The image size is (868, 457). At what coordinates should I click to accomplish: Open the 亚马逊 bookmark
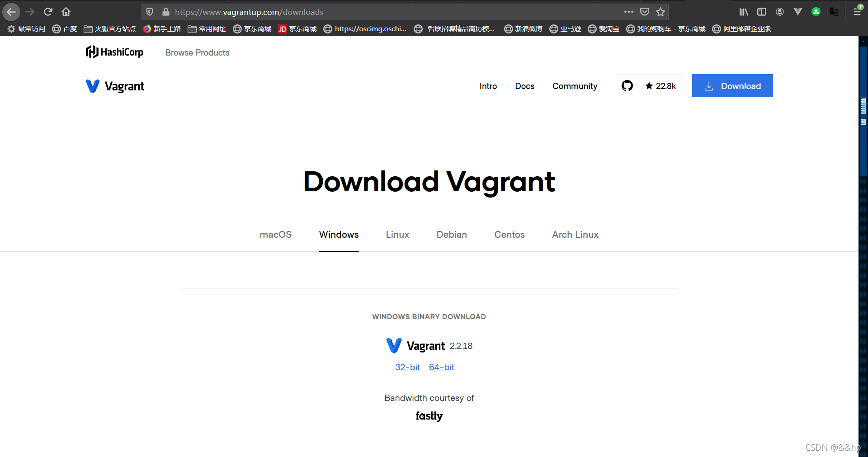pos(565,29)
